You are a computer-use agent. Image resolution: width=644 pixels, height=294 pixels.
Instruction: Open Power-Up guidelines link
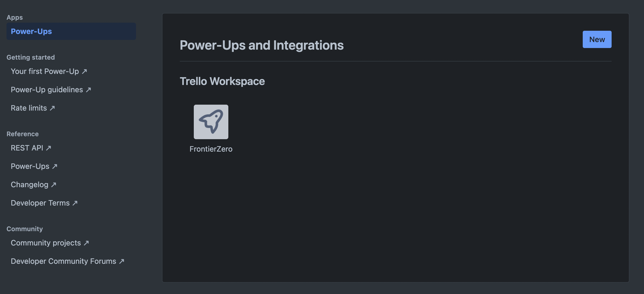tap(47, 90)
